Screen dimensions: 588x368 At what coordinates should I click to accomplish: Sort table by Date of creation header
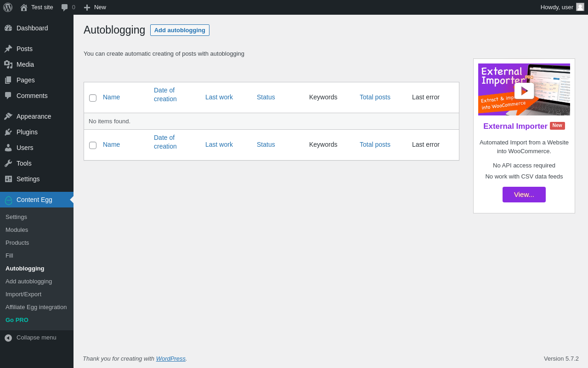pos(165,95)
